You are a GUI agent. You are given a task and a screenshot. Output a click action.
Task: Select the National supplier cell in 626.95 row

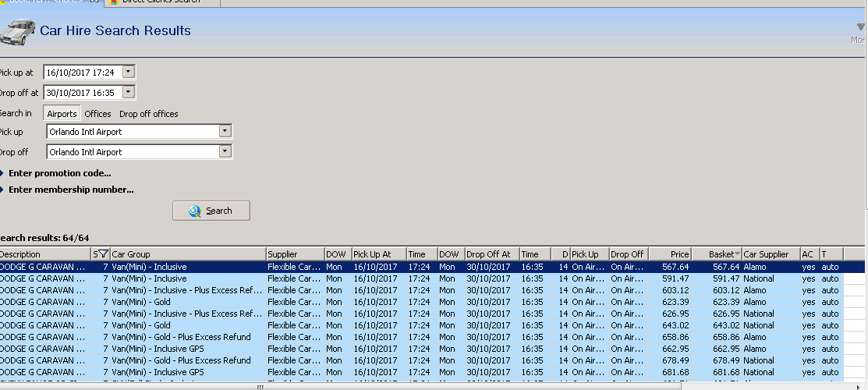click(771, 314)
